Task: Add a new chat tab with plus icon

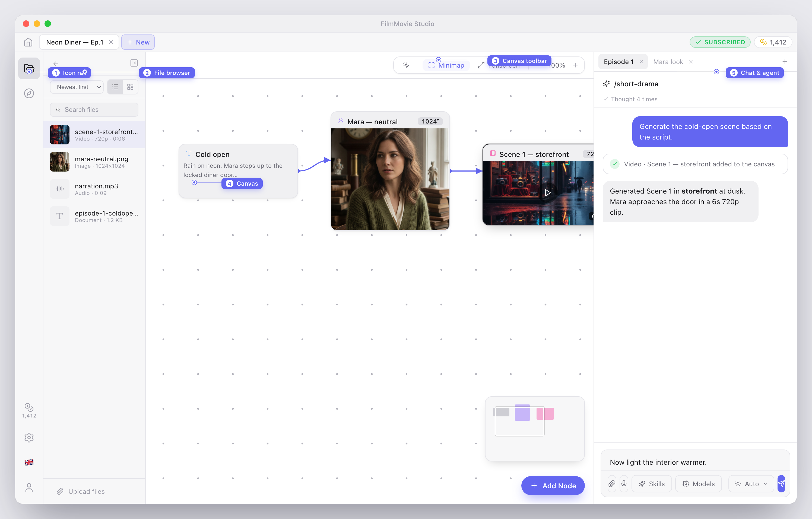Action: 785,62
